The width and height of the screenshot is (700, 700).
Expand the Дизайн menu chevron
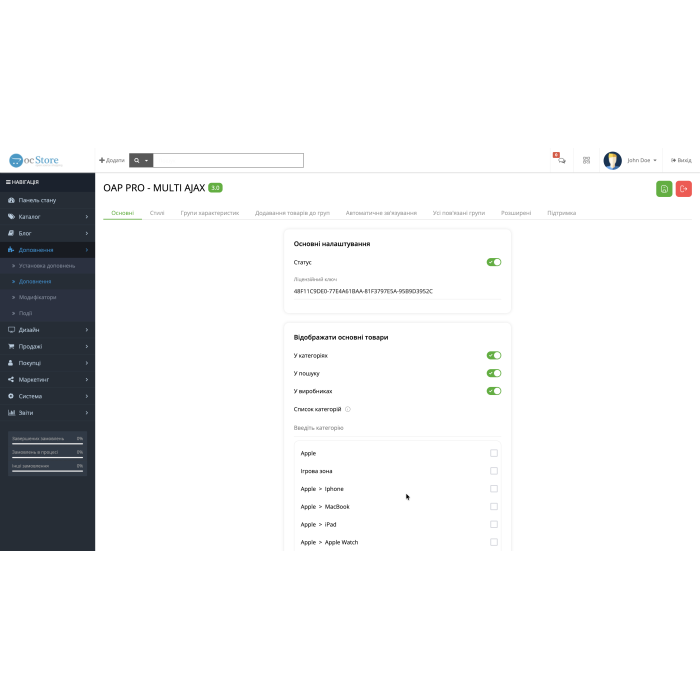87,329
